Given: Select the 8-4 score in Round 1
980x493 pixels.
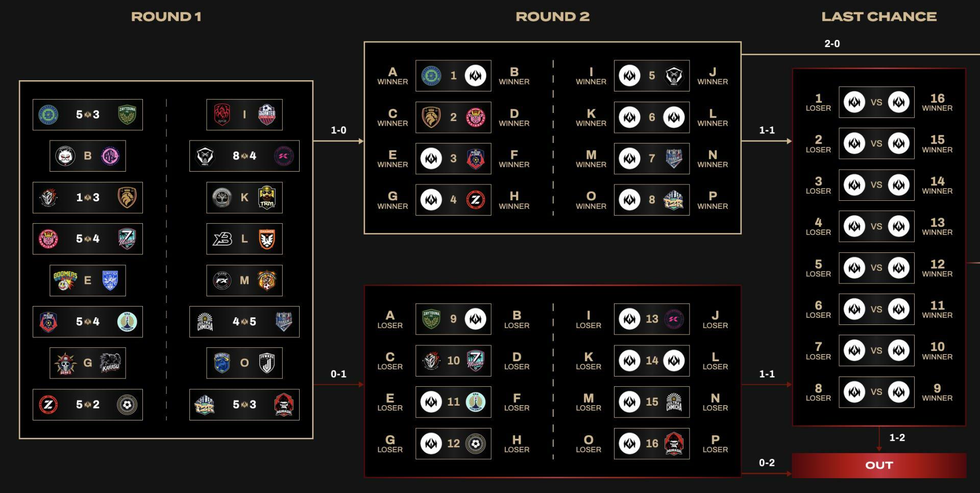Looking at the screenshot, I should (244, 156).
